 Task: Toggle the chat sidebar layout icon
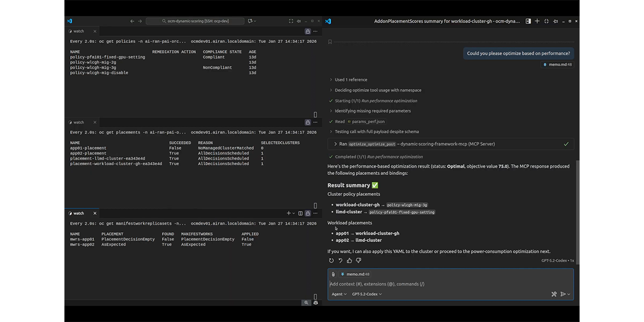[x=528, y=21]
